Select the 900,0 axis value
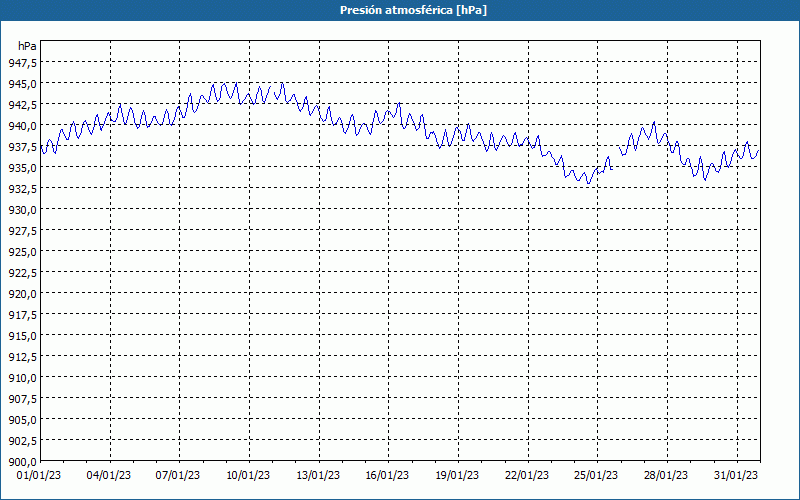This screenshot has width=800, height=500. click(22, 462)
